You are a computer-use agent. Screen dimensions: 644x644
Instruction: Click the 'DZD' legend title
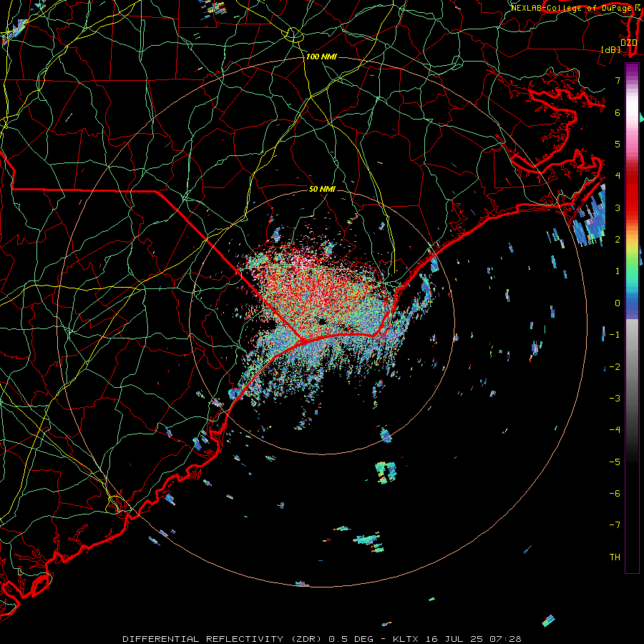tap(628, 43)
